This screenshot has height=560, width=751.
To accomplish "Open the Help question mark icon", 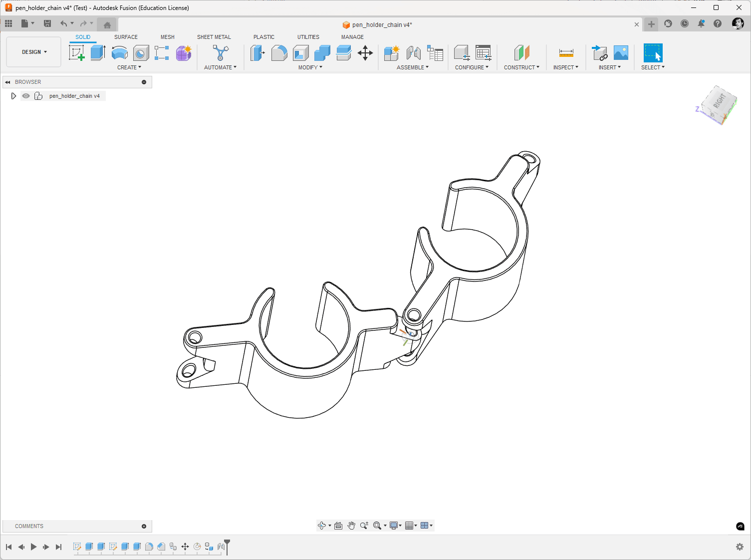I will 718,23.
